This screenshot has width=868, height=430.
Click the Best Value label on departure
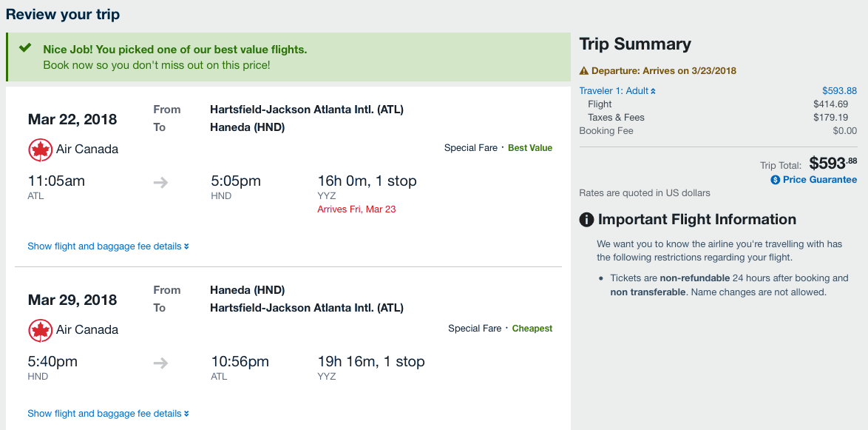[x=530, y=148]
